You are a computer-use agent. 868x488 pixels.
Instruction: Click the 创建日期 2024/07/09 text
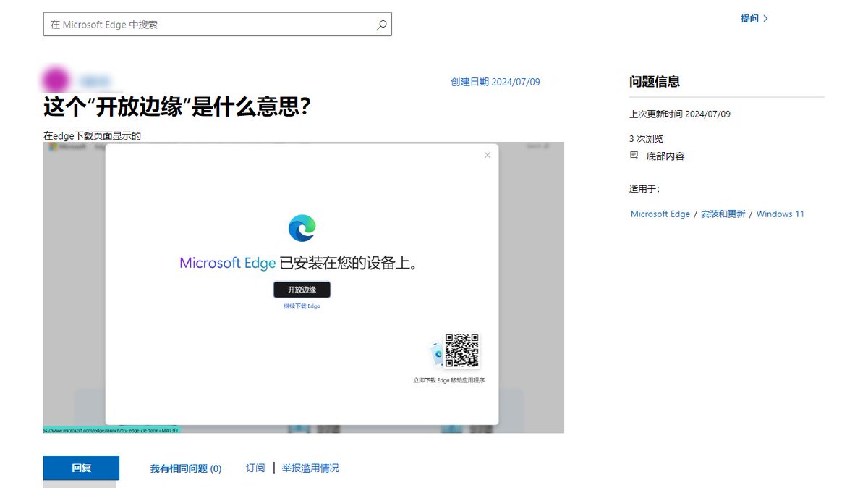495,82
